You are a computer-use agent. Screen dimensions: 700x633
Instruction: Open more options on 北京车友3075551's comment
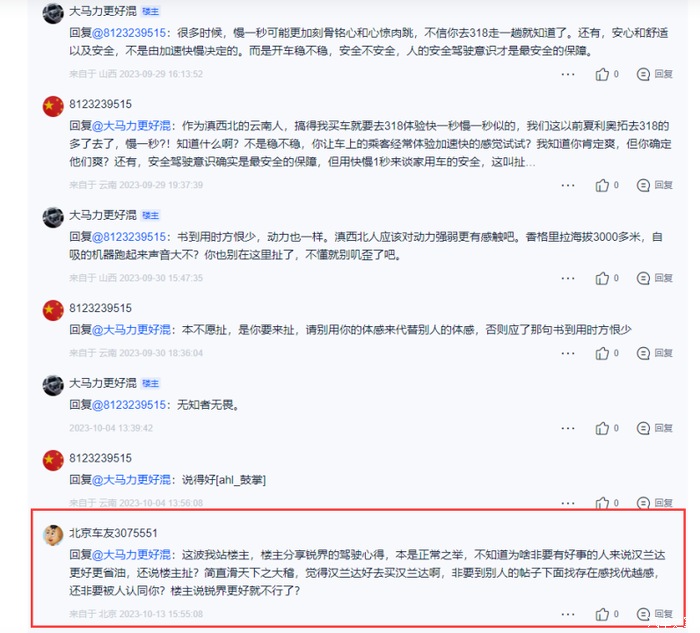(568, 614)
